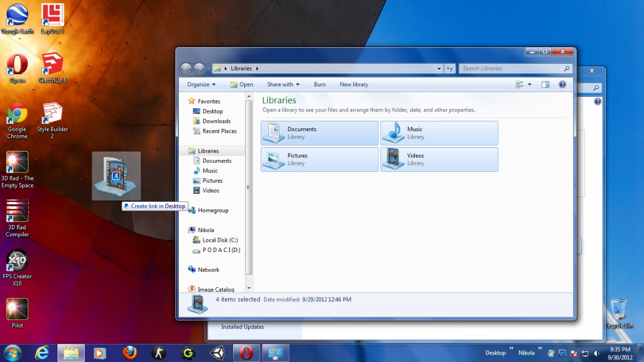Select Downloads in Favorites
The image size is (644, 362).
(x=216, y=121)
